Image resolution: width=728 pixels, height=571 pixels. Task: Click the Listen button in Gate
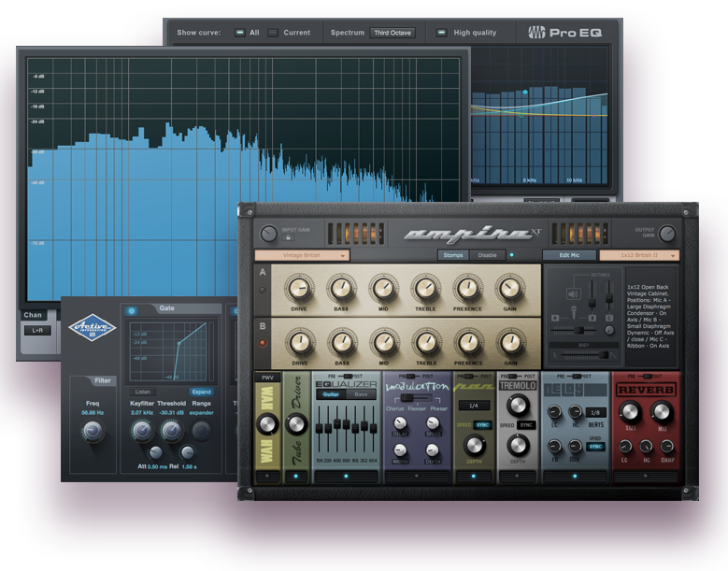tap(143, 392)
